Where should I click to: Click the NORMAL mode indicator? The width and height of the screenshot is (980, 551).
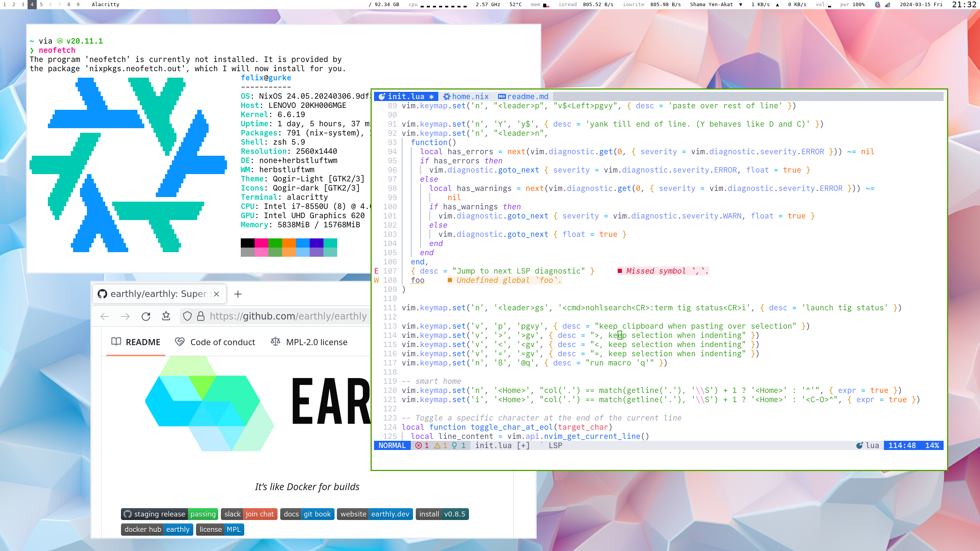coord(392,445)
